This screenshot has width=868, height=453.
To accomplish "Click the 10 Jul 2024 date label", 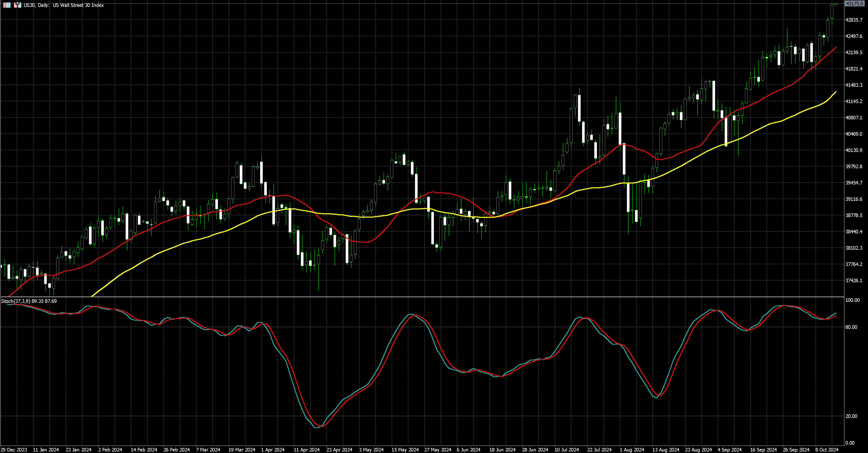I will point(566,450).
